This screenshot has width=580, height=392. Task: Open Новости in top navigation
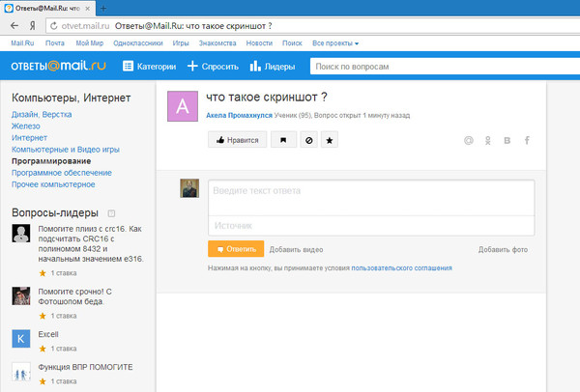click(x=259, y=43)
